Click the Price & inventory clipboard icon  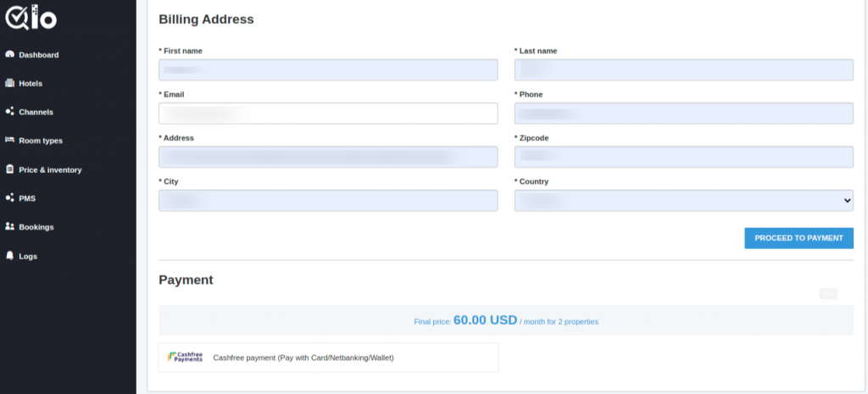9,169
